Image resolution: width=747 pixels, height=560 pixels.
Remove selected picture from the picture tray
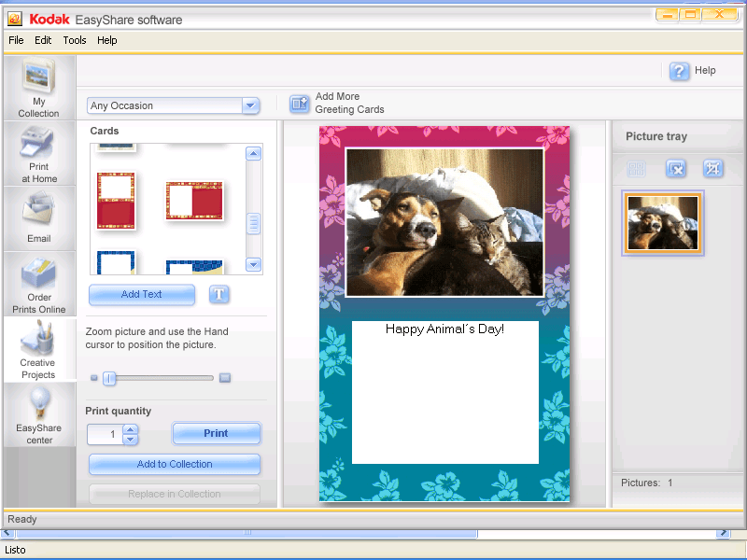coord(676,169)
